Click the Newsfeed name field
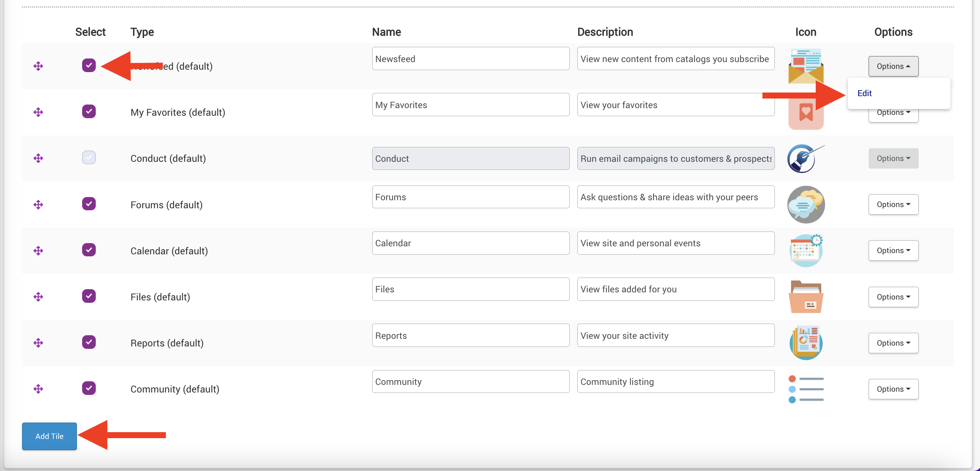This screenshot has height=471, width=980. tap(471, 58)
